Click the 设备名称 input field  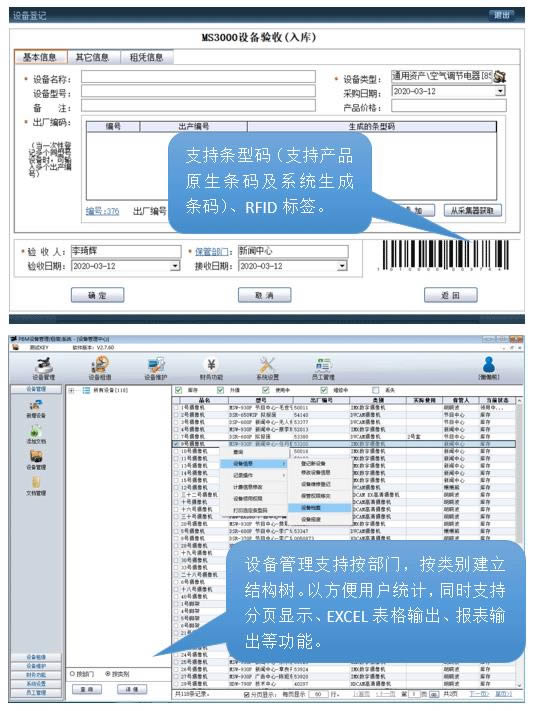pos(198,77)
